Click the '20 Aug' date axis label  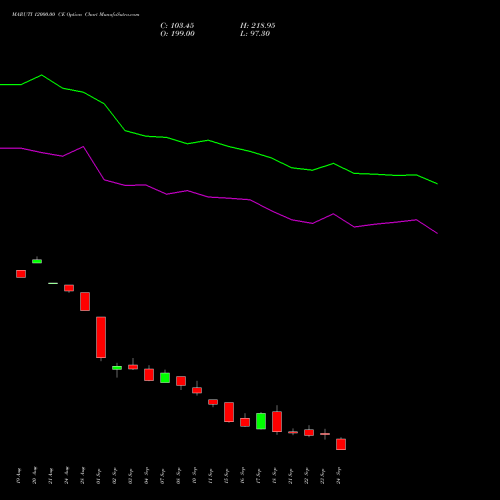pos(35,476)
